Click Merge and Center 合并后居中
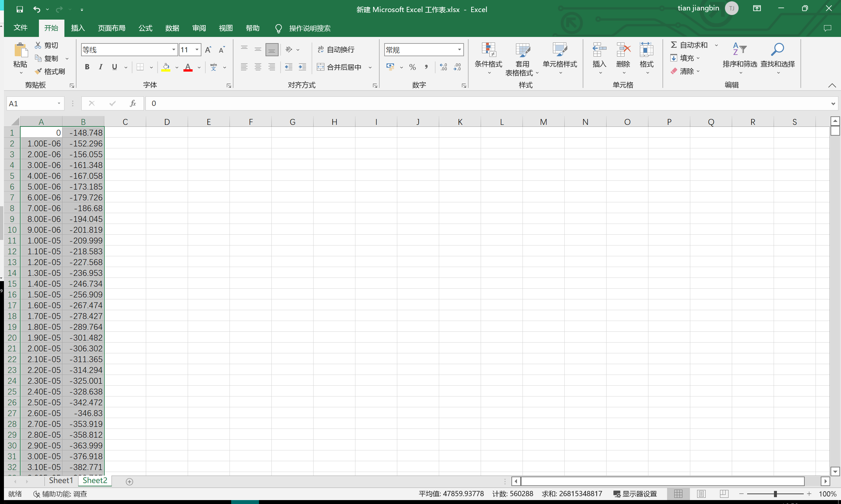The height and width of the screenshot is (504, 841). point(339,67)
